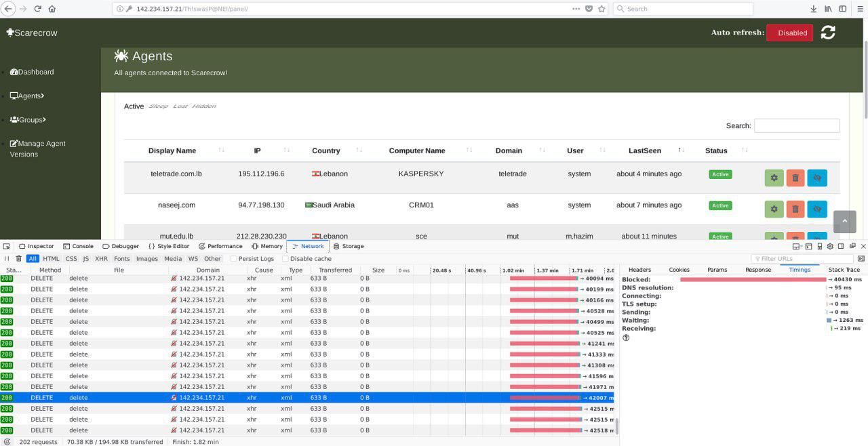Image resolution: width=868 pixels, height=446 pixels.
Task: Bookmark this page with the star icon
Action: coord(601,9)
